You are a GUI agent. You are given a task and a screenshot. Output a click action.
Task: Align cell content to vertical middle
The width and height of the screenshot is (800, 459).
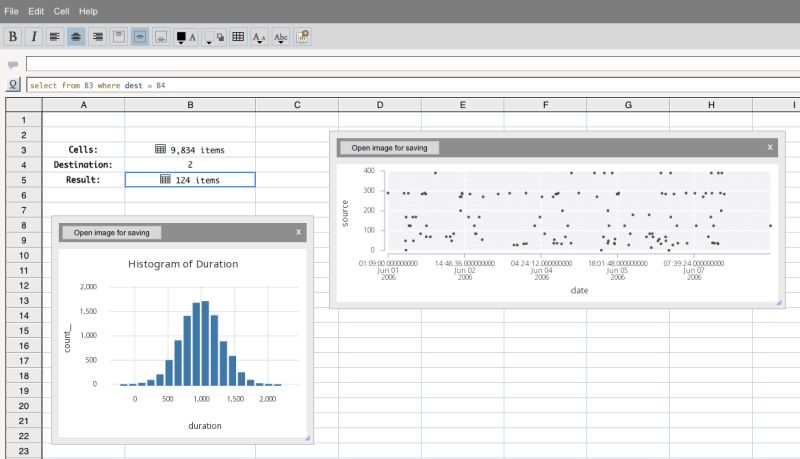[x=140, y=37]
